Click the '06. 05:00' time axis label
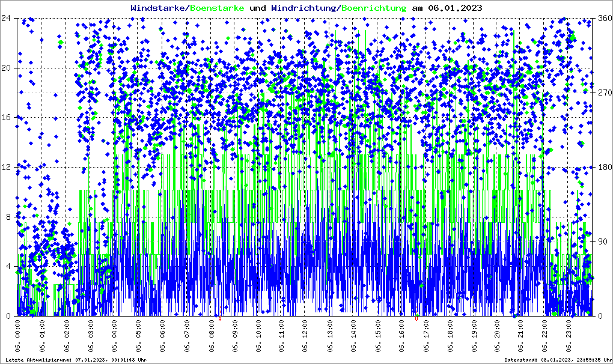The width and height of the screenshot is (613, 364). [x=138, y=336]
